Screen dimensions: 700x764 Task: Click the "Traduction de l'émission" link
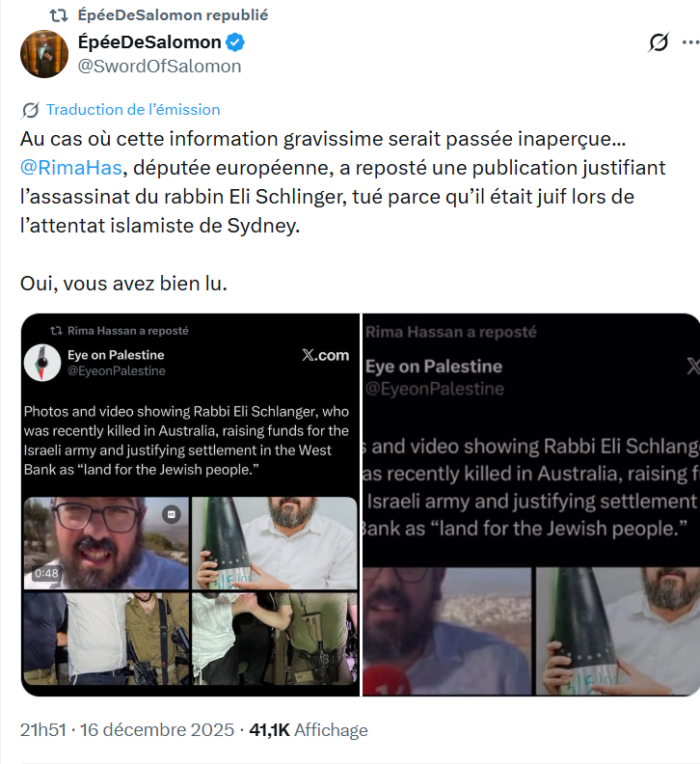(x=133, y=110)
